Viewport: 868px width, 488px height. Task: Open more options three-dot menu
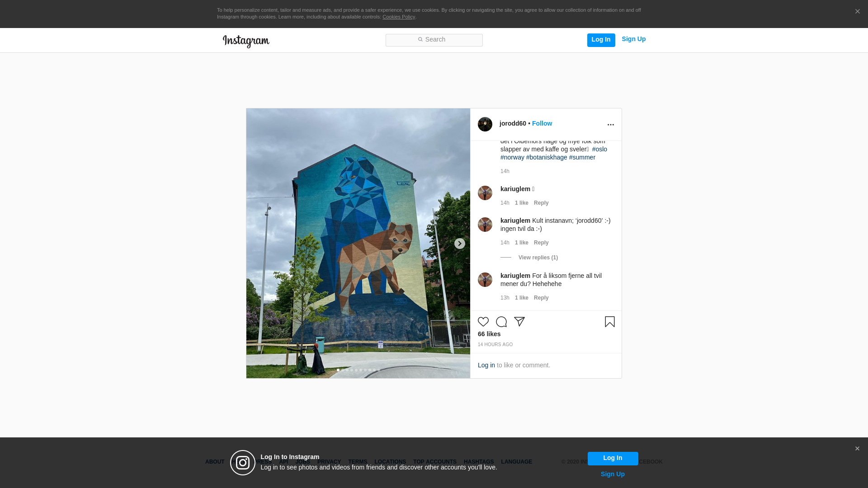click(x=611, y=125)
